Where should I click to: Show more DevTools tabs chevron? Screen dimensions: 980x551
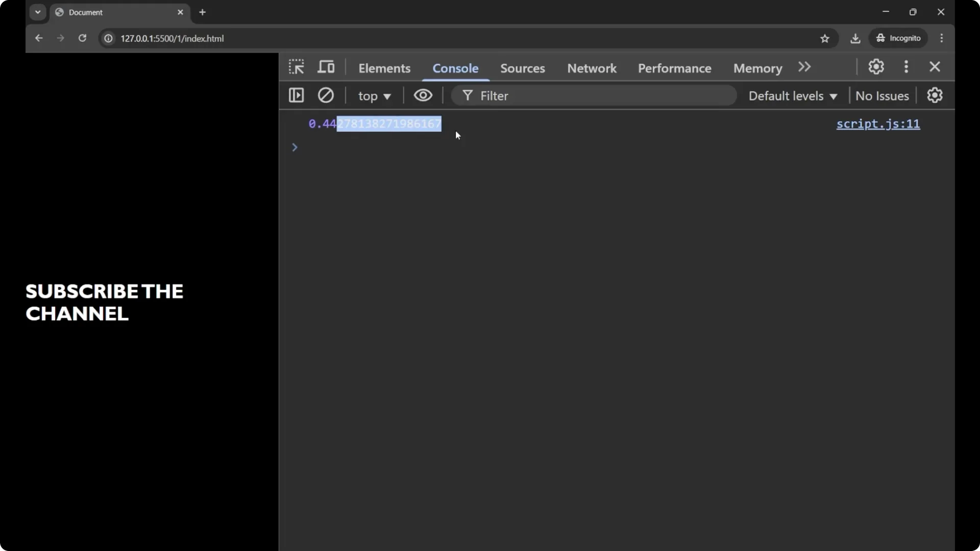pos(804,67)
